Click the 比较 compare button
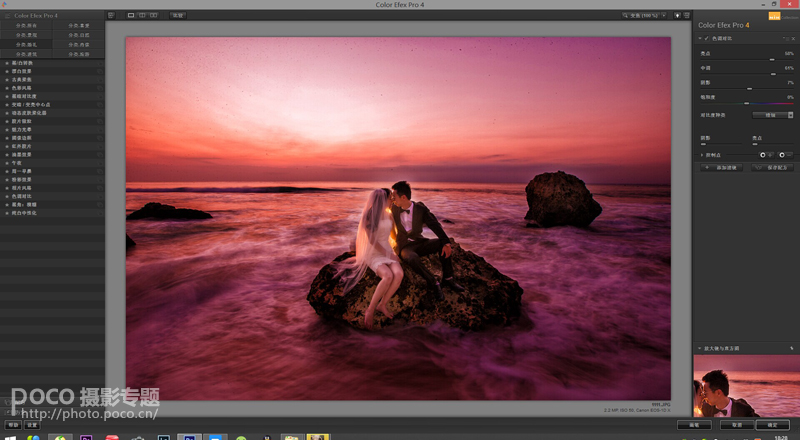The image size is (800, 440). tap(178, 15)
